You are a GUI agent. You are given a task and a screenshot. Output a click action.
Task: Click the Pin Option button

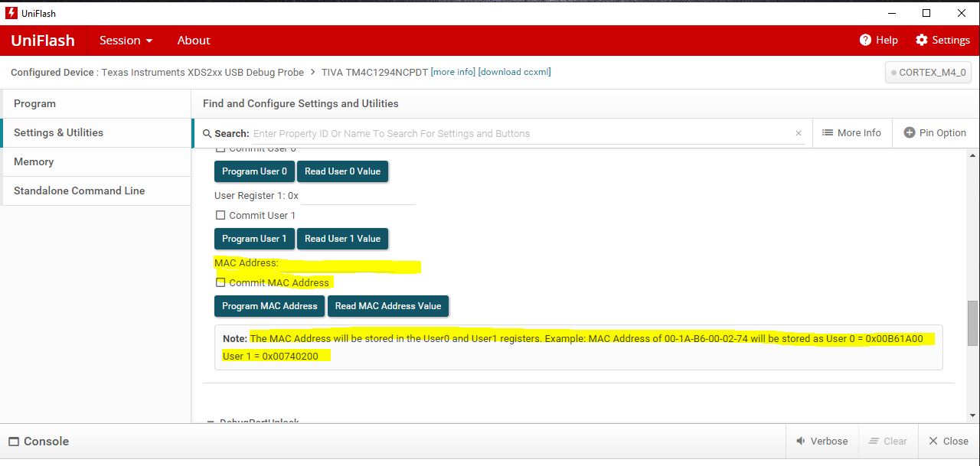pos(935,132)
